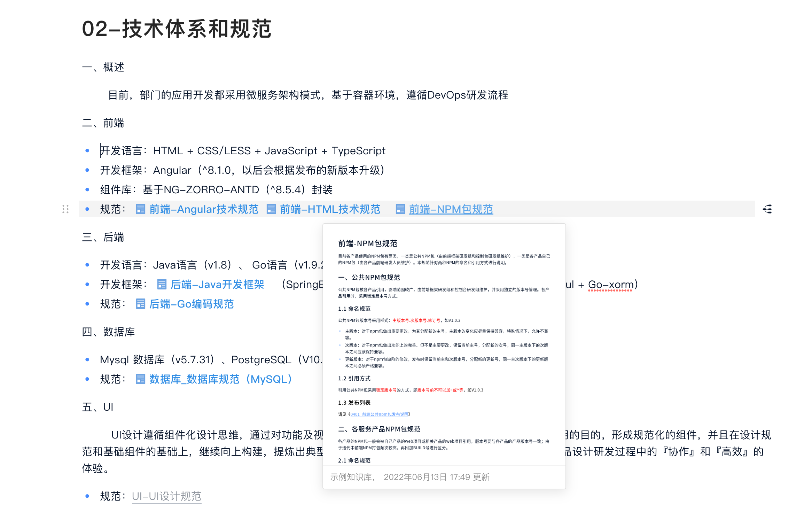Click the mind-map icon at the row's right end
The width and height of the screenshot is (812, 512).
tap(767, 209)
